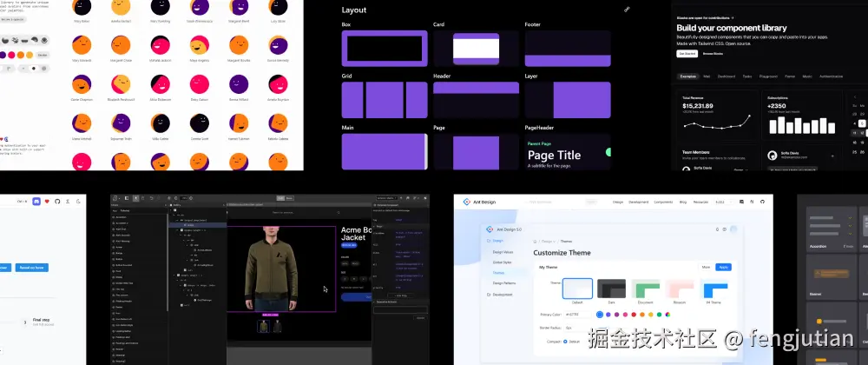Pick the blue primary color swatch
This screenshot has width=868, height=365.
click(x=600, y=315)
